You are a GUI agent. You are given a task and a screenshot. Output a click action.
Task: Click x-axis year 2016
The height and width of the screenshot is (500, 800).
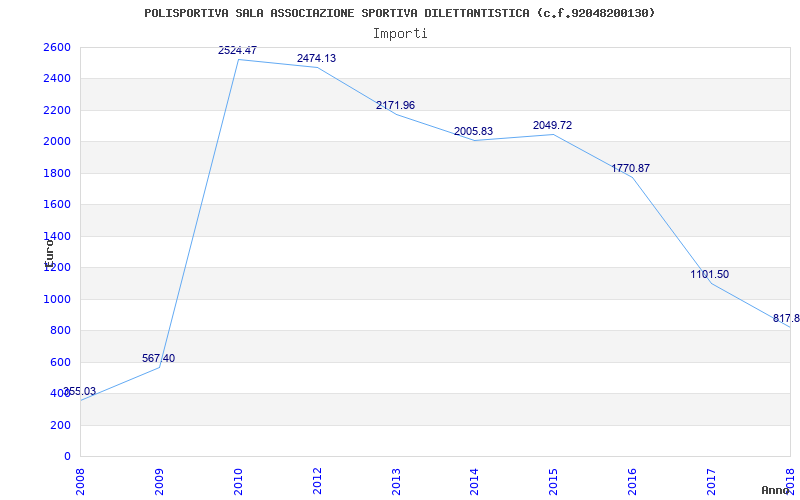[633, 482]
